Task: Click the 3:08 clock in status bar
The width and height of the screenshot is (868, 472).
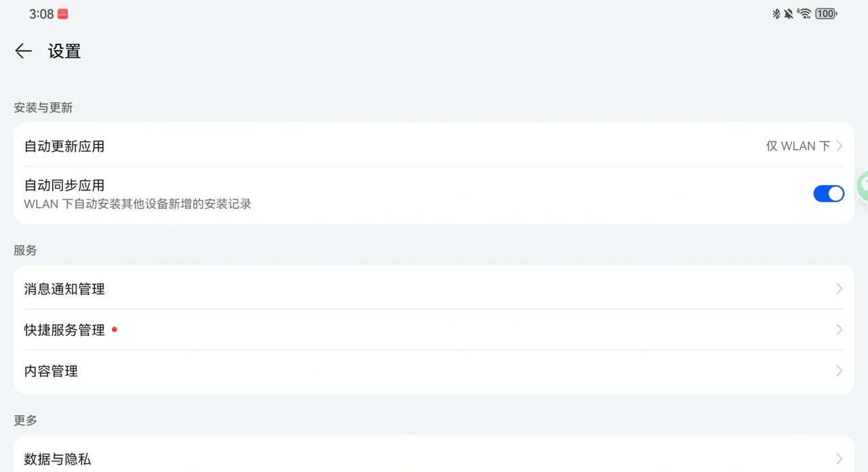Action: (41, 14)
